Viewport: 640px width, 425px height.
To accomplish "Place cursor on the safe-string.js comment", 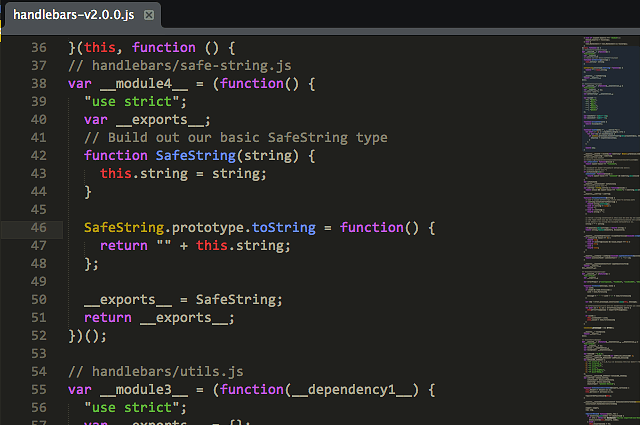I will pyautogui.click(x=180, y=66).
